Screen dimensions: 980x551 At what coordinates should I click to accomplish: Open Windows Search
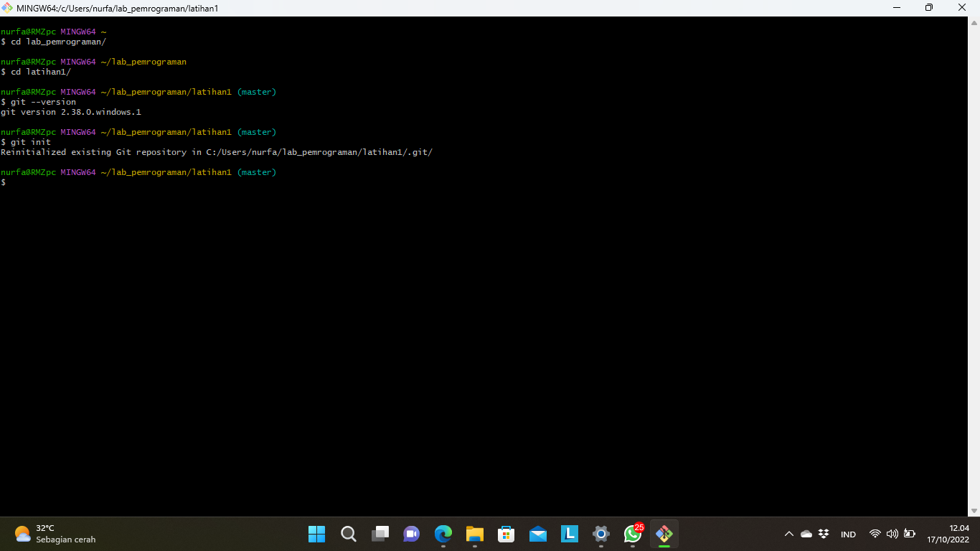pos(348,534)
